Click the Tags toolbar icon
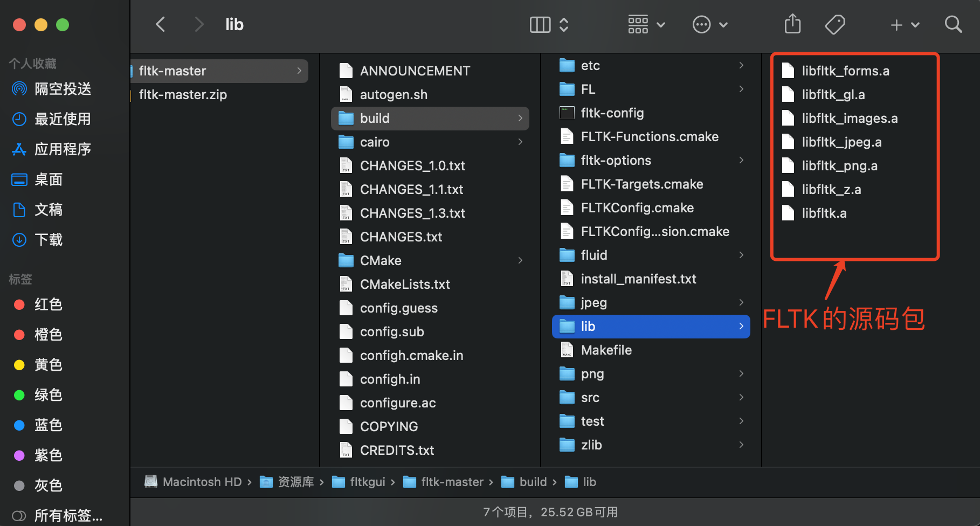Image resolution: width=980 pixels, height=526 pixels. coord(835,24)
